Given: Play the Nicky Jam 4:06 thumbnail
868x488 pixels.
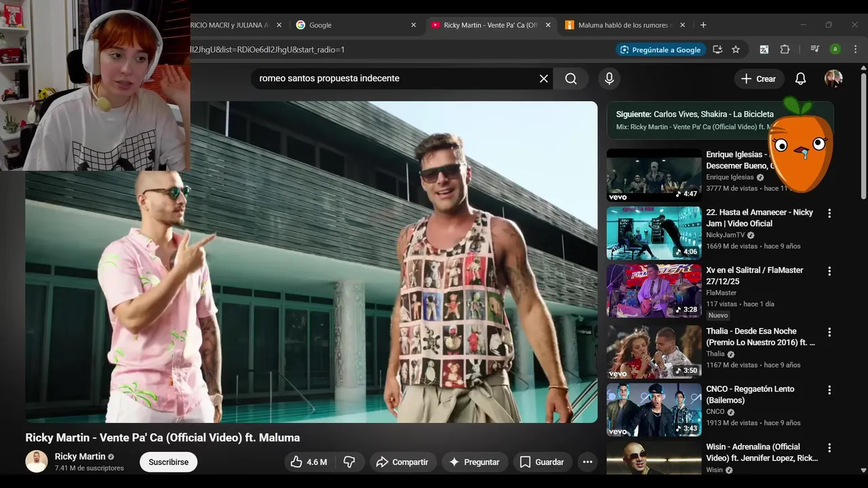Looking at the screenshot, I should [x=654, y=233].
